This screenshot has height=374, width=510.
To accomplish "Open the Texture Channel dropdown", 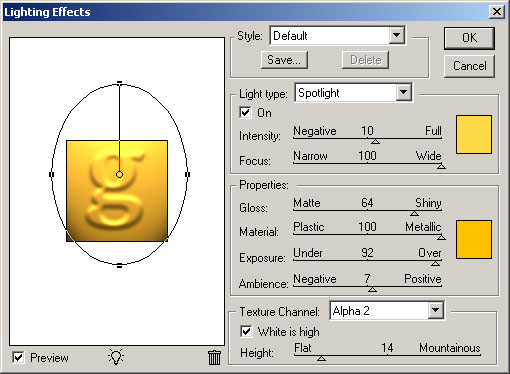I will 435,310.
